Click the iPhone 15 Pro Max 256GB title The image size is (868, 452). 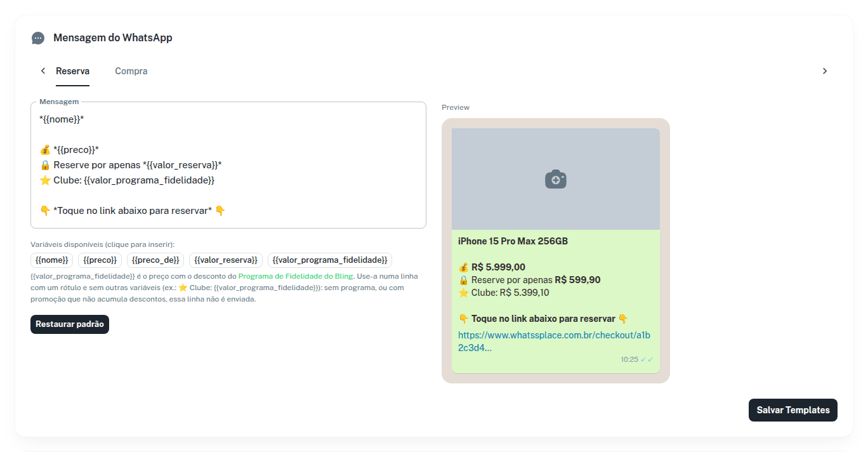513,241
